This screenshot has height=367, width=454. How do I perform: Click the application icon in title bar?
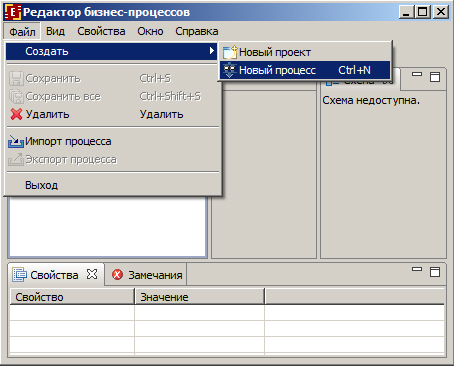[x=13, y=12]
